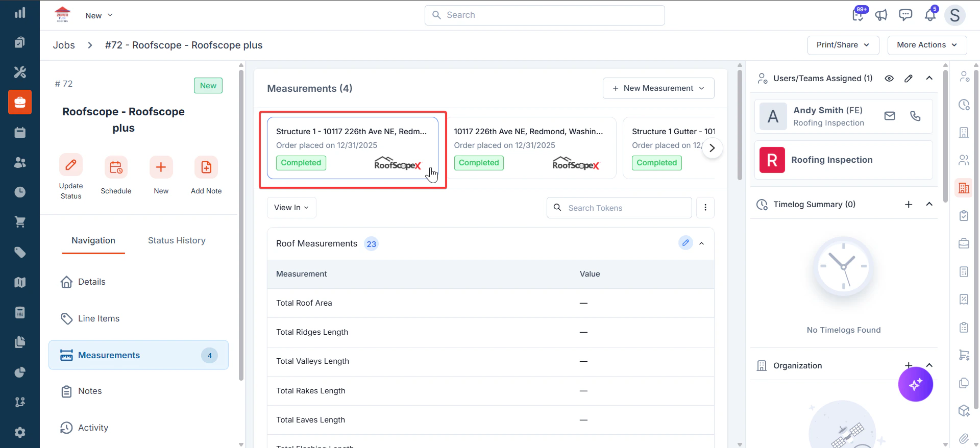Click the purple sparkle assistant button
The image size is (980, 448).
pos(916,384)
